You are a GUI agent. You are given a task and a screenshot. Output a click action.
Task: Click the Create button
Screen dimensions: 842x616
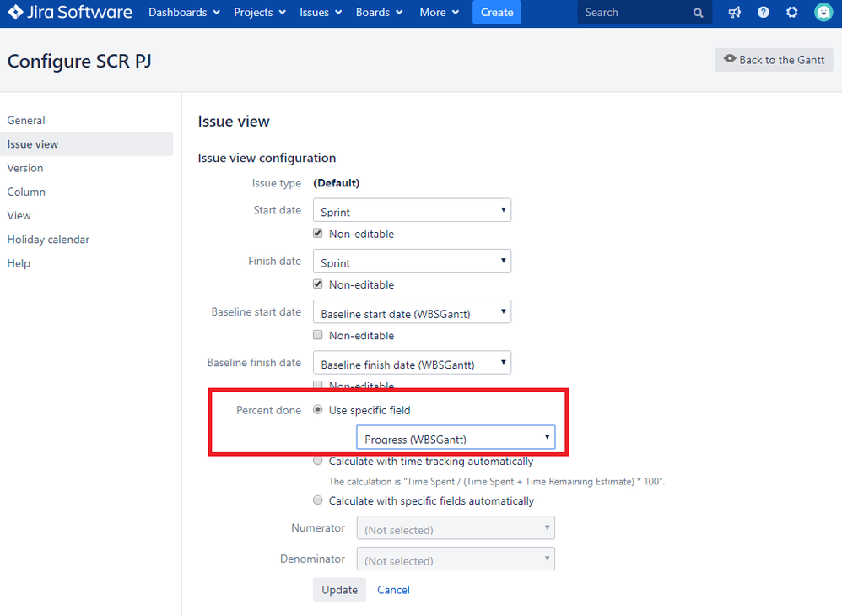coord(497,12)
